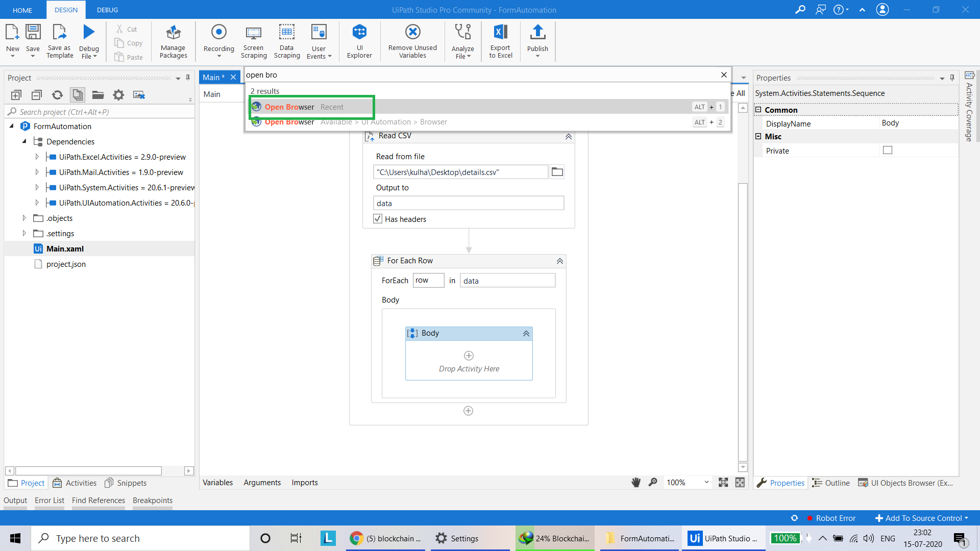Browse for CSV file folder icon
This screenshot has height=551, width=980.
[x=557, y=172]
